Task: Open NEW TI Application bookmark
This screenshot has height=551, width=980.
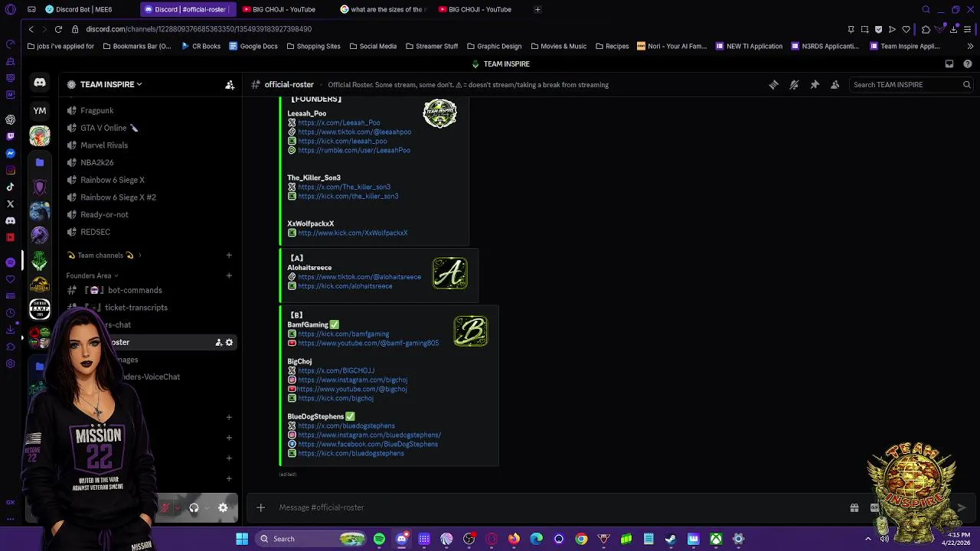Action: (749, 47)
